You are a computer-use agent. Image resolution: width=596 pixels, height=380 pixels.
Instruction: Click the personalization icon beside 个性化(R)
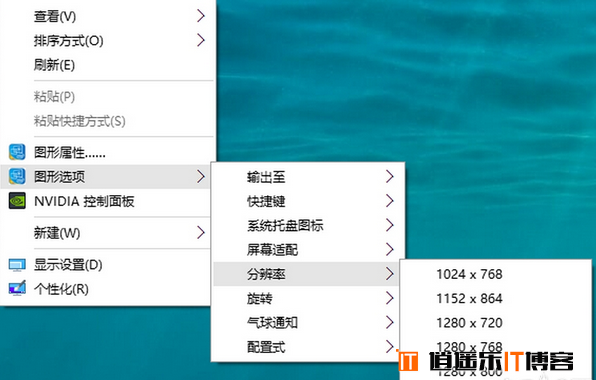(17, 289)
